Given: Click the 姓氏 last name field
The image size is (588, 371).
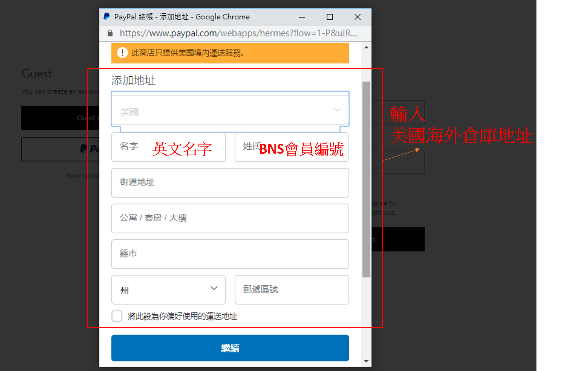Looking at the screenshot, I should [291, 147].
